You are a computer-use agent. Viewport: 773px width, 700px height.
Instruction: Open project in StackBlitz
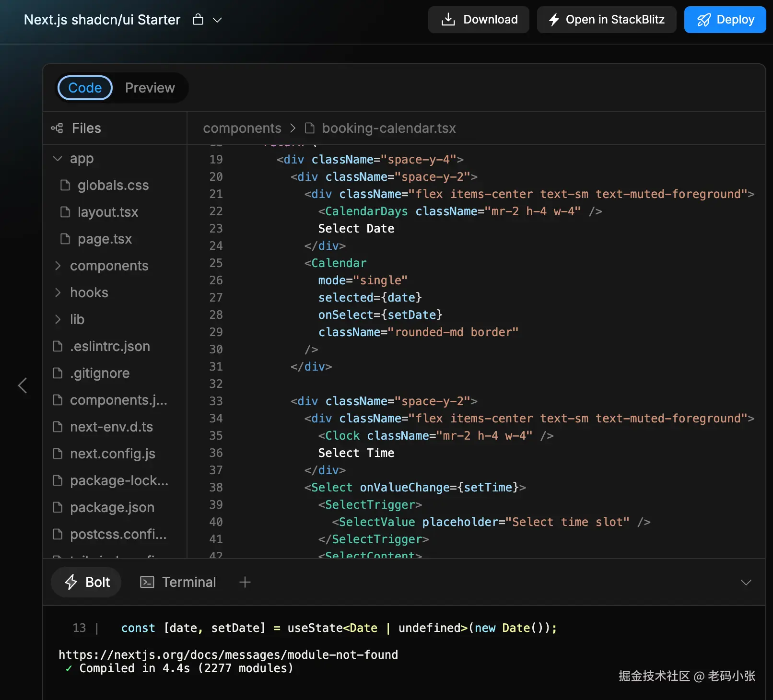click(606, 20)
